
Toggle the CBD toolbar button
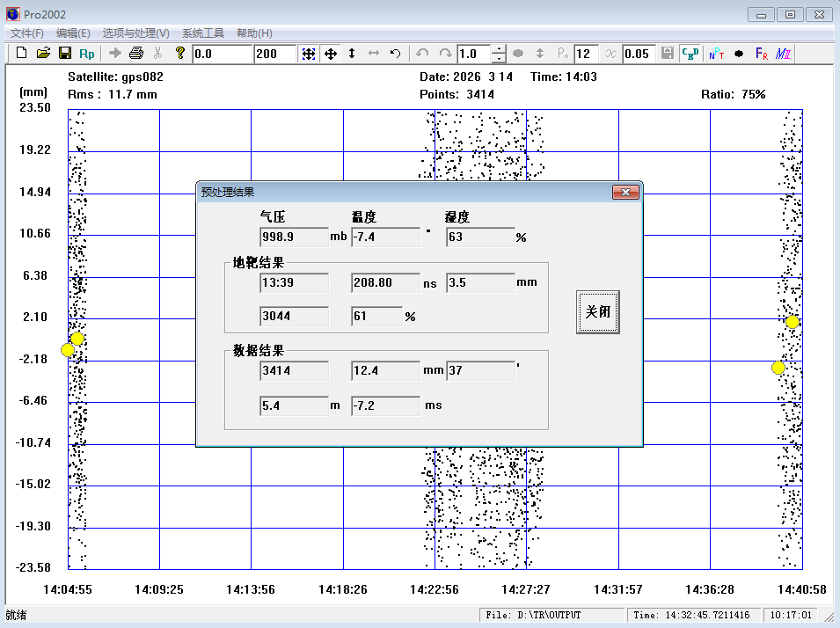click(690, 54)
